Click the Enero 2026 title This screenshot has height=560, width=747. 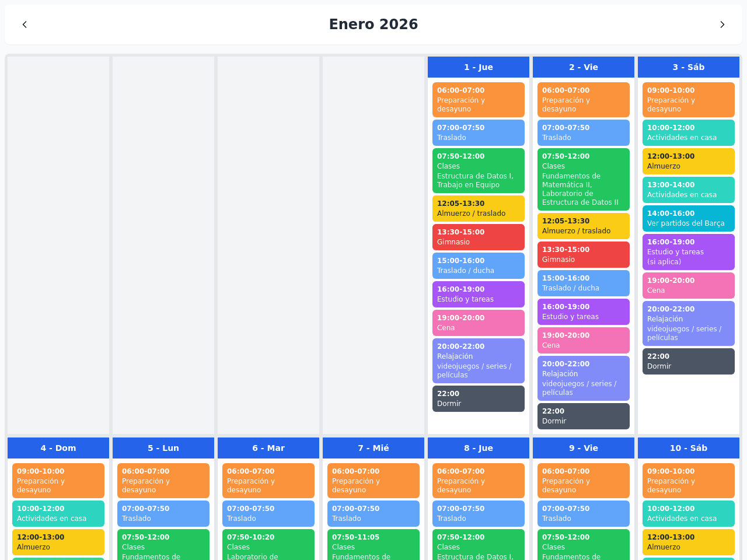pos(373,24)
